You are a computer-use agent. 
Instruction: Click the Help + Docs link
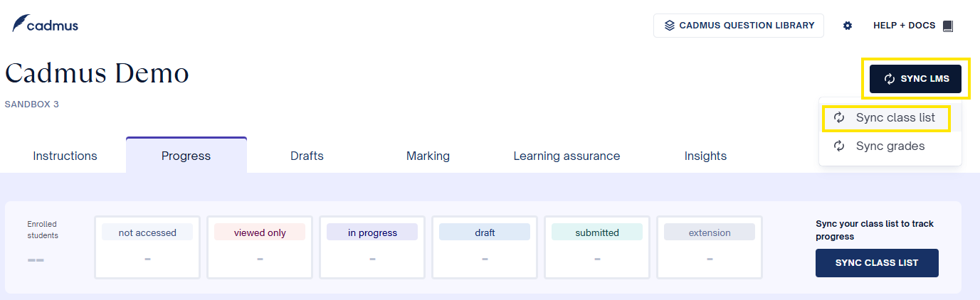(x=904, y=26)
